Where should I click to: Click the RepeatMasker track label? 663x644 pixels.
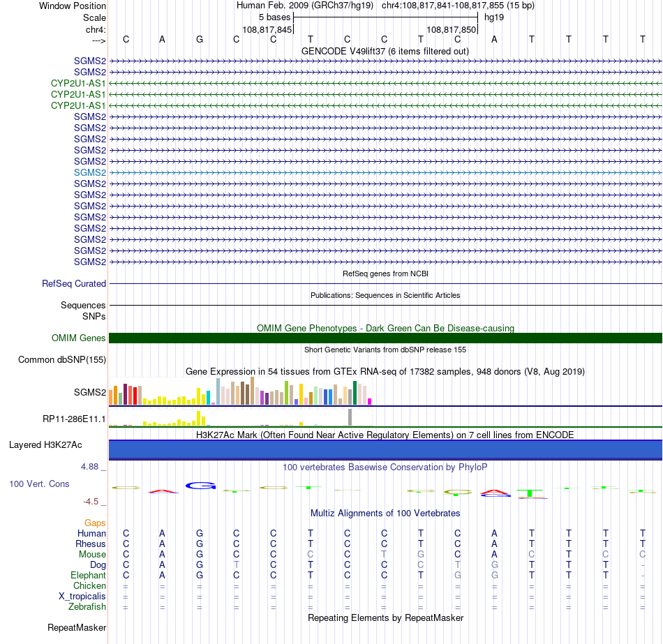click(x=77, y=627)
